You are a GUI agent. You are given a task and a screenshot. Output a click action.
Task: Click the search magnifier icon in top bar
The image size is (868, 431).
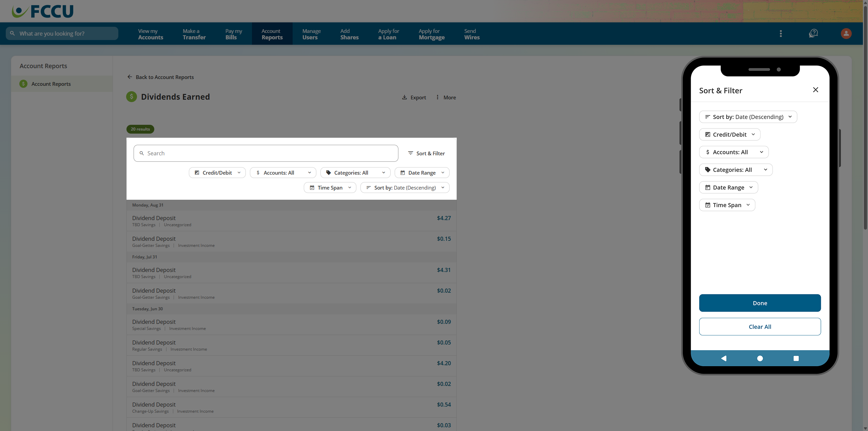pyautogui.click(x=13, y=33)
